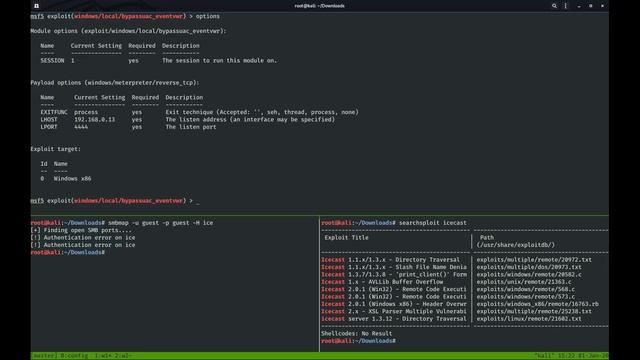Click the 'searchsploit icecast' command
This screenshot has height=360, width=640.
tap(433, 223)
